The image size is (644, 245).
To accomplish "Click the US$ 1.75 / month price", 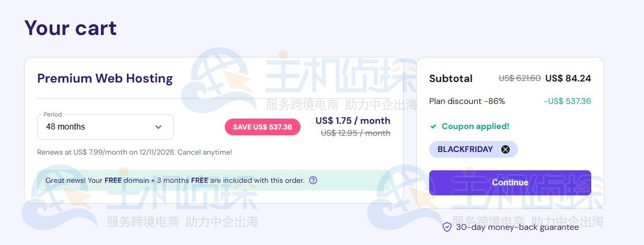I will [353, 121].
